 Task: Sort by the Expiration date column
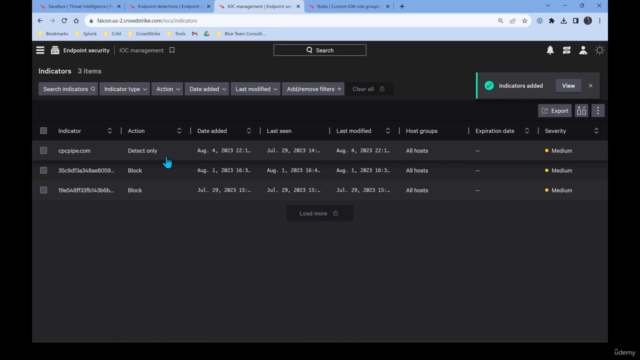click(x=527, y=131)
